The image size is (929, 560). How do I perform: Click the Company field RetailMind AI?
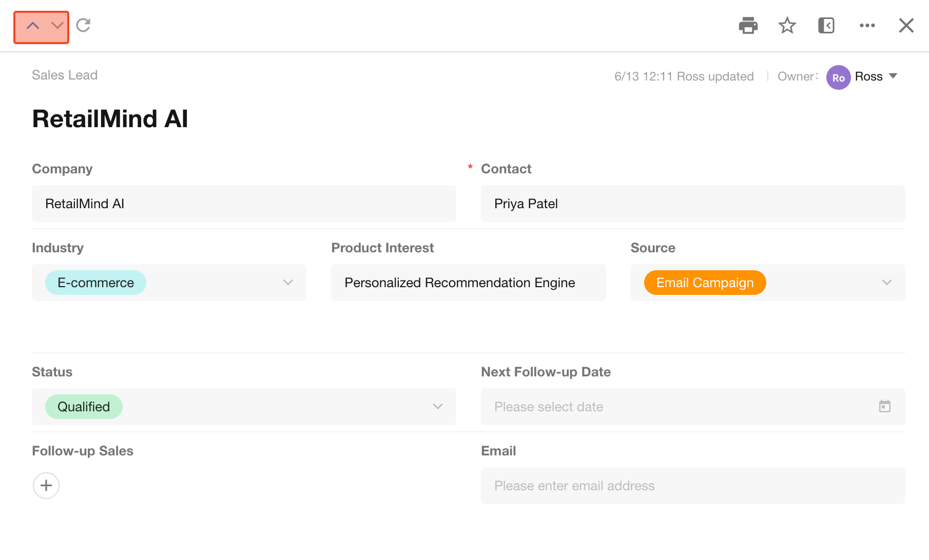pos(243,204)
